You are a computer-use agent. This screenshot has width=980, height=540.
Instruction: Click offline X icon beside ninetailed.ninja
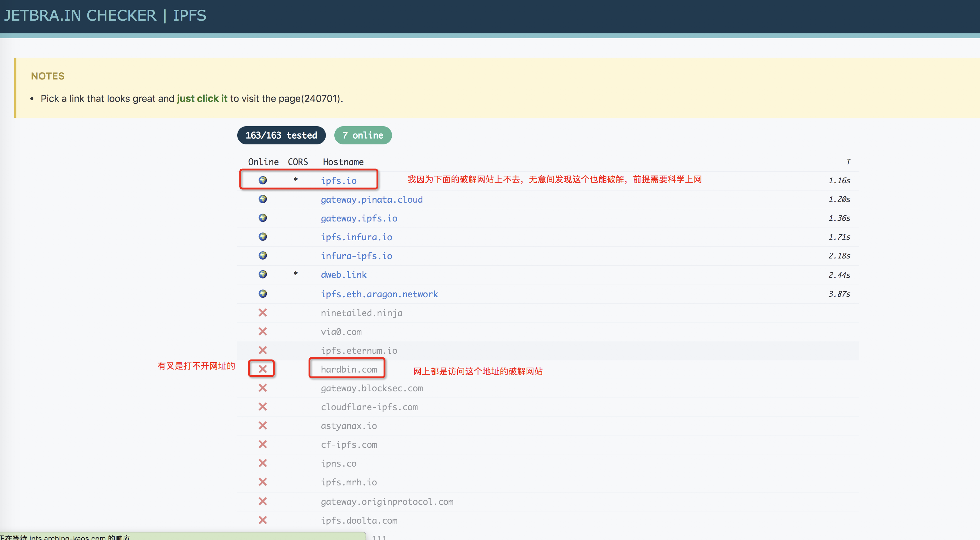(262, 312)
